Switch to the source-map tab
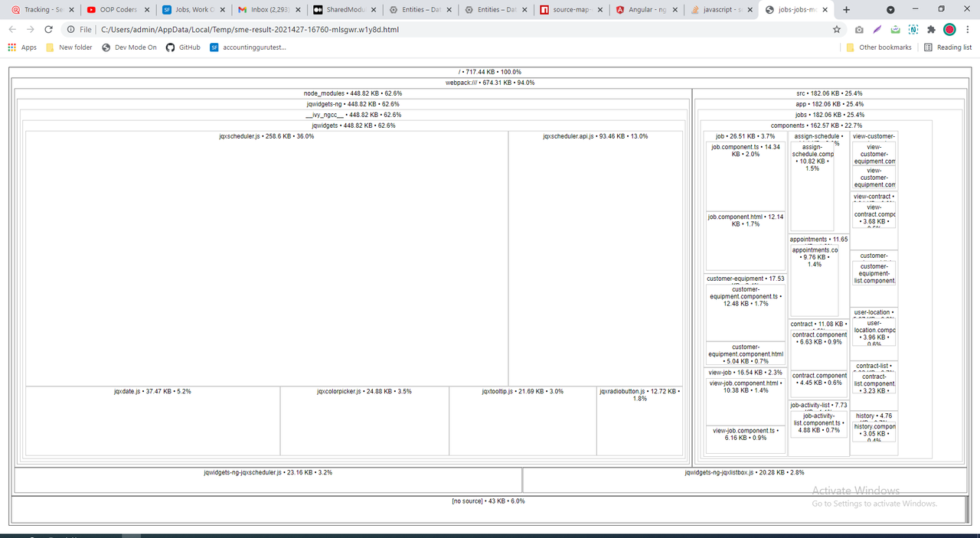 (570, 10)
